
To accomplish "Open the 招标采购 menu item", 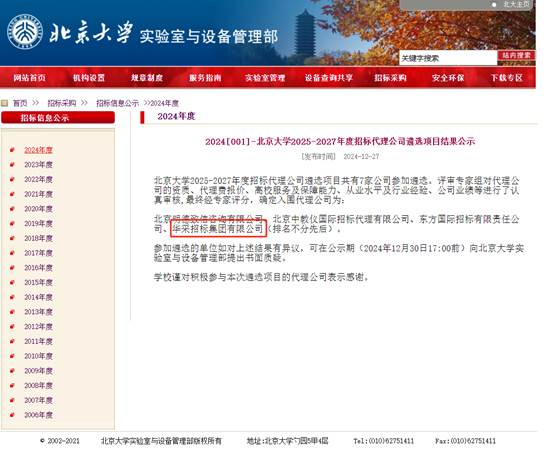I will [390, 78].
